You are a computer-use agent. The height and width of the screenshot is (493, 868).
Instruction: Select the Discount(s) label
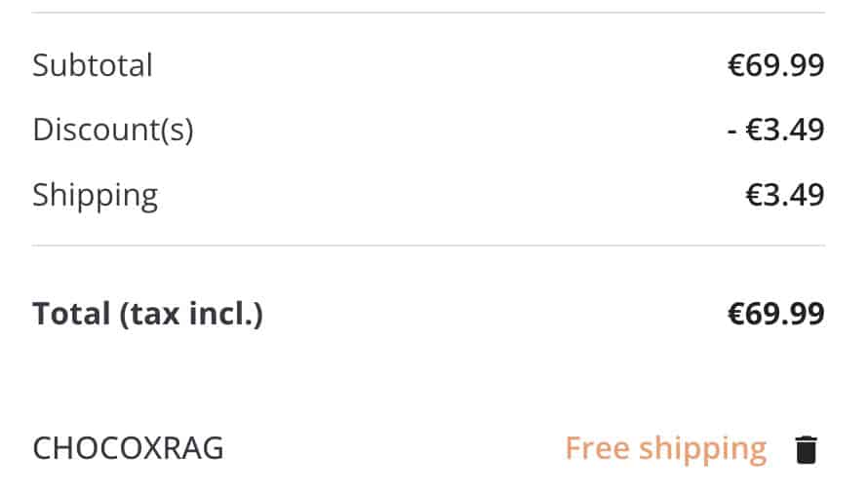coord(113,130)
